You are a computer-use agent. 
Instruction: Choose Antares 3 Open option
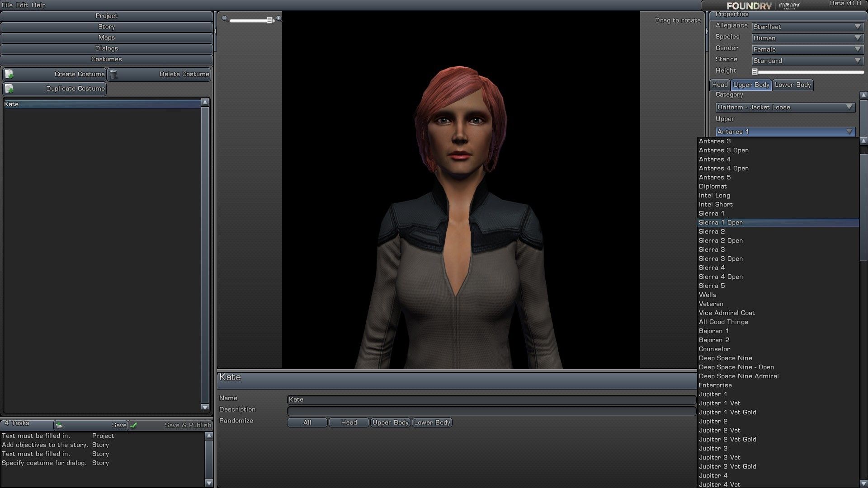tap(778, 150)
